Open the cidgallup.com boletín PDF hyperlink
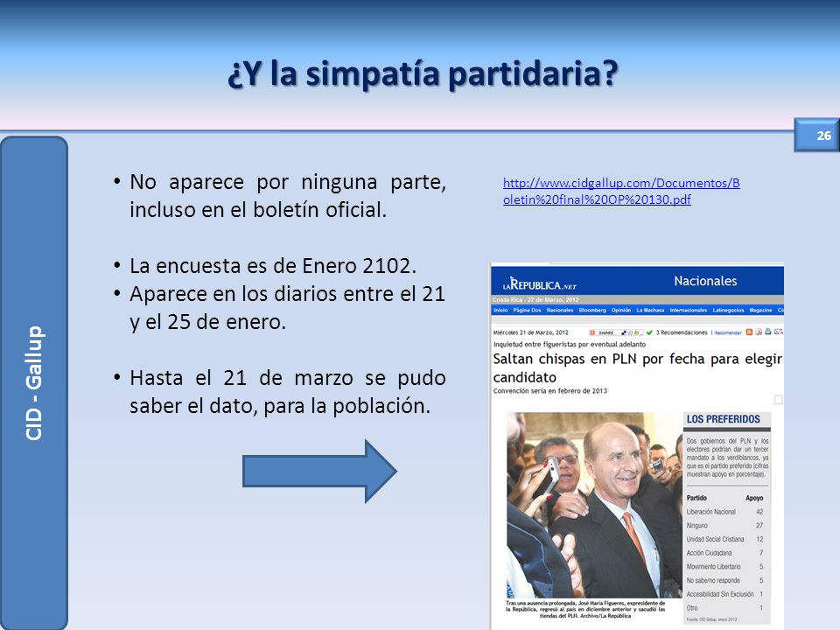The height and width of the screenshot is (630, 840). pyautogui.click(x=621, y=192)
